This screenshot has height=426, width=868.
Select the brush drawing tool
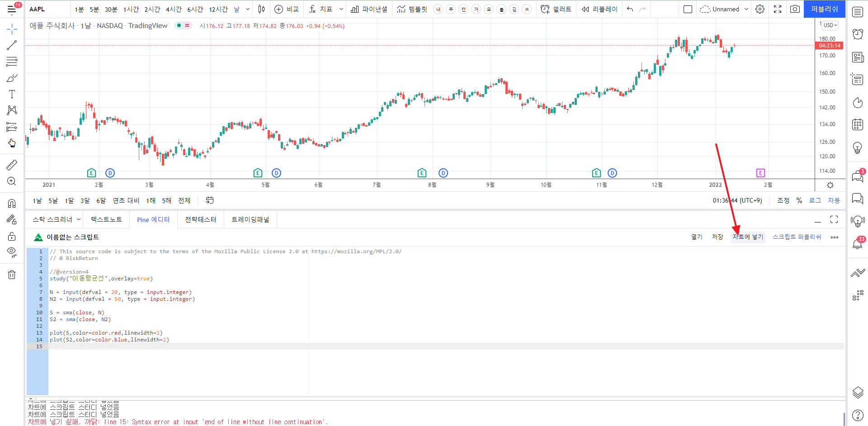12,78
